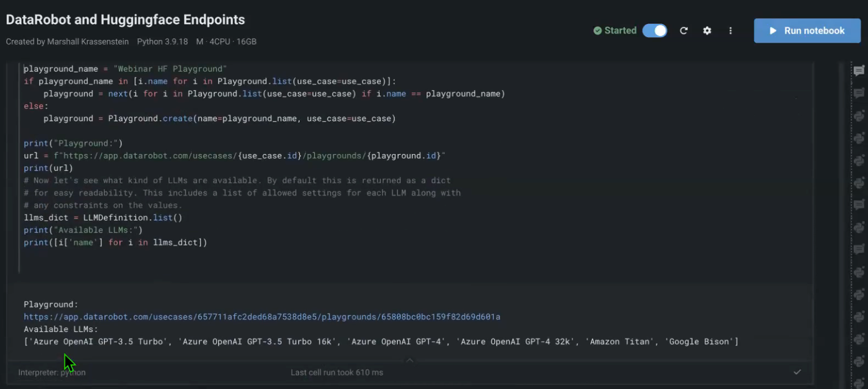Click the Last cell run took 610 ms status
The image size is (868, 389).
(336, 372)
